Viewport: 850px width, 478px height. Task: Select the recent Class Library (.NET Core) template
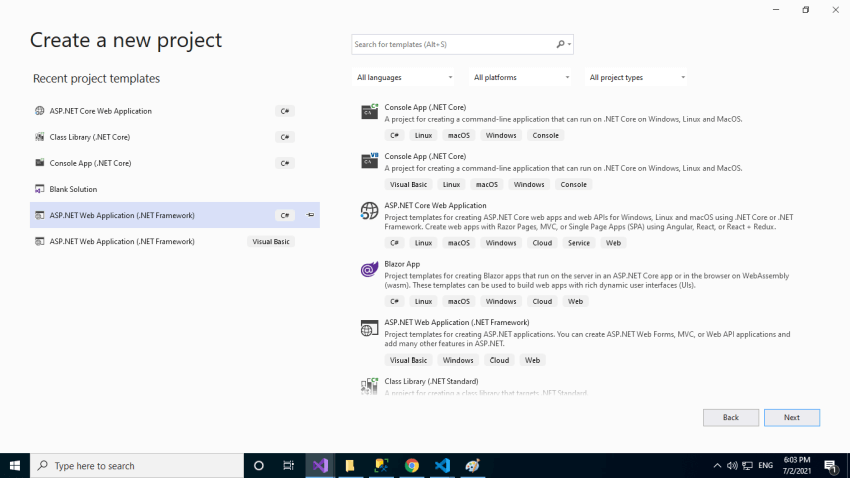[175, 137]
